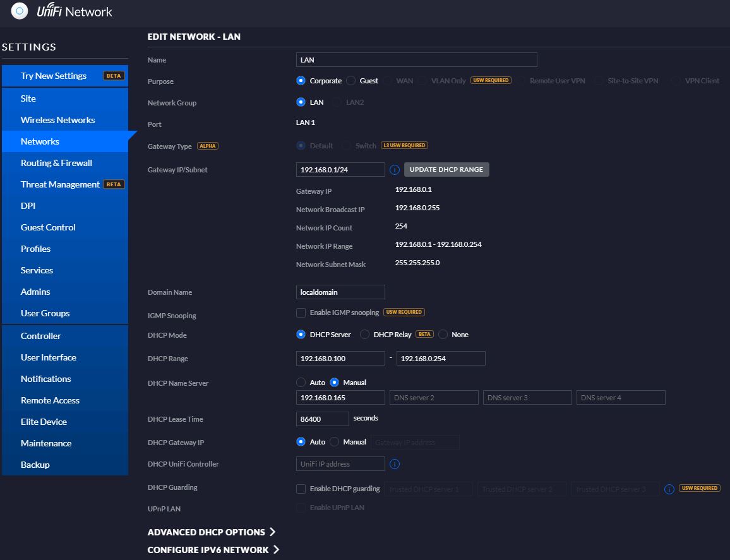Select LAN network group radio button
Image resolution: width=730 pixels, height=560 pixels.
coord(301,102)
